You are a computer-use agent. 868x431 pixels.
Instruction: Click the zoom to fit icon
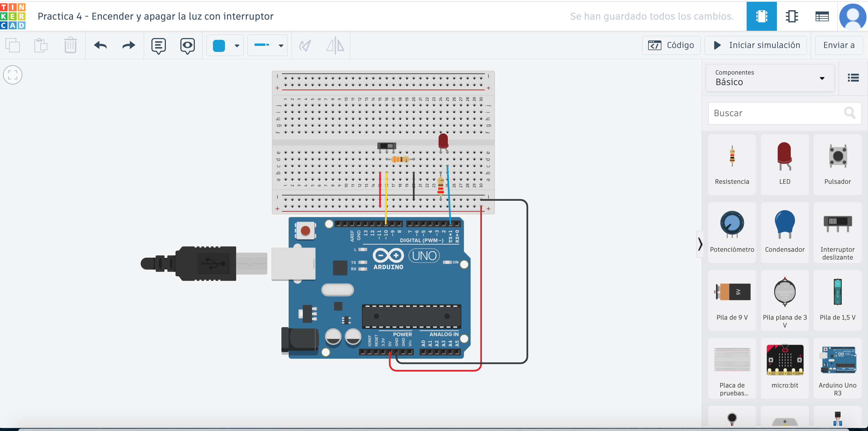pyautogui.click(x=13, y=75)
